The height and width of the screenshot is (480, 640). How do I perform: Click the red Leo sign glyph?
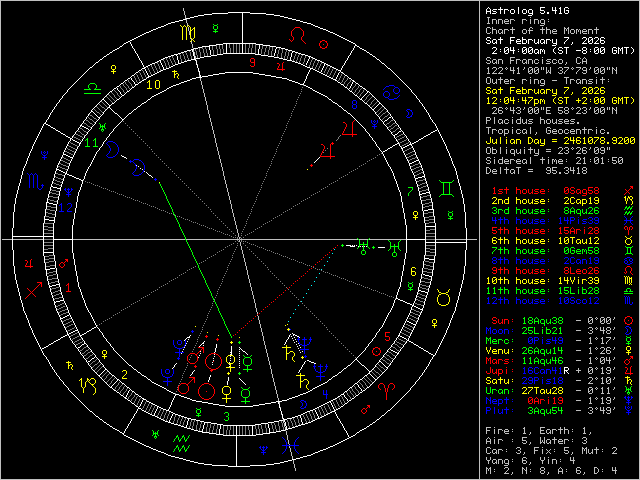pos(298,34)
